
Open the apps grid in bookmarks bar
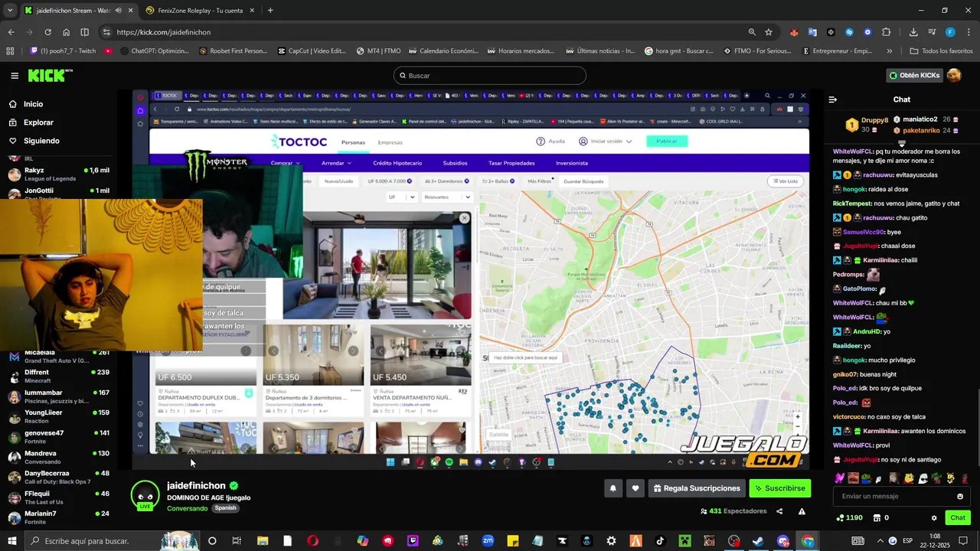[10, 51]
